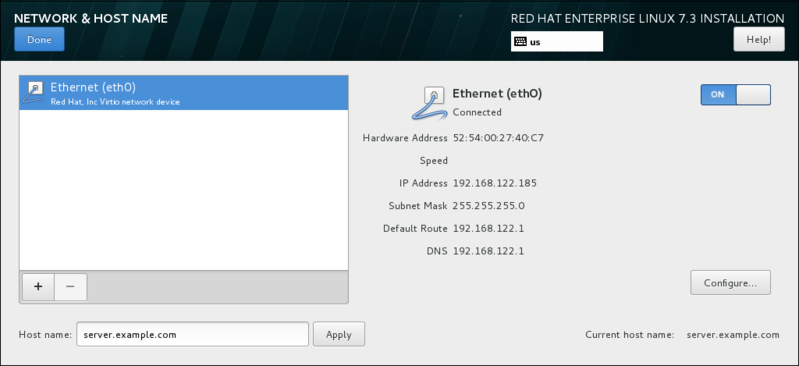The height and width of the screenshot is (366, 799).
Task: Select Ethernet (eth0) in the device list
Action: [x=183, y=93]
